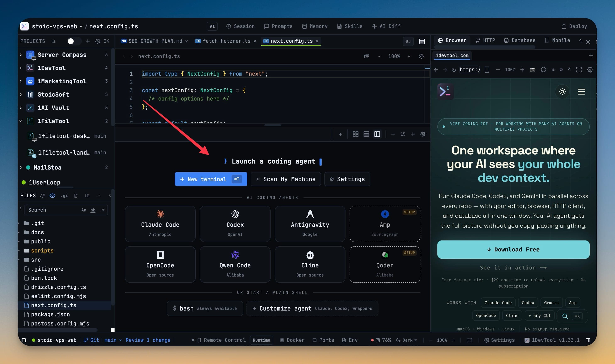Open Memory panel
The width and height of the screenshot is (615, 364).
coord(315,26)
